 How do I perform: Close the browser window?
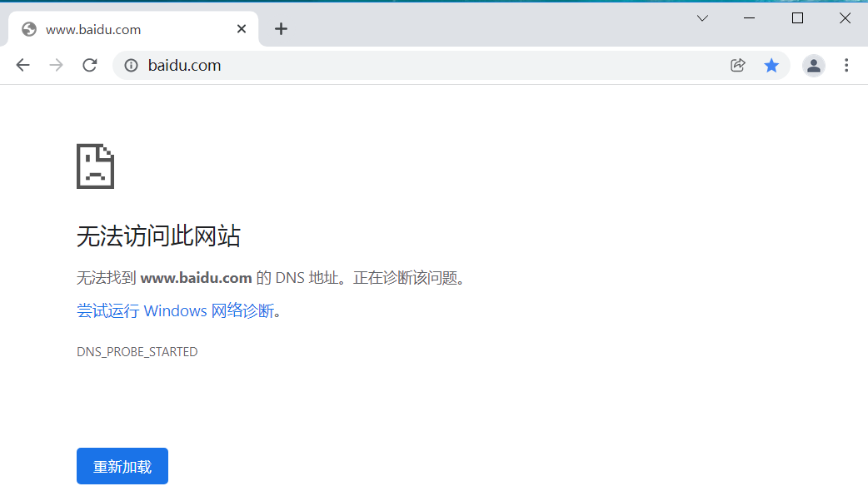point(845,18)
